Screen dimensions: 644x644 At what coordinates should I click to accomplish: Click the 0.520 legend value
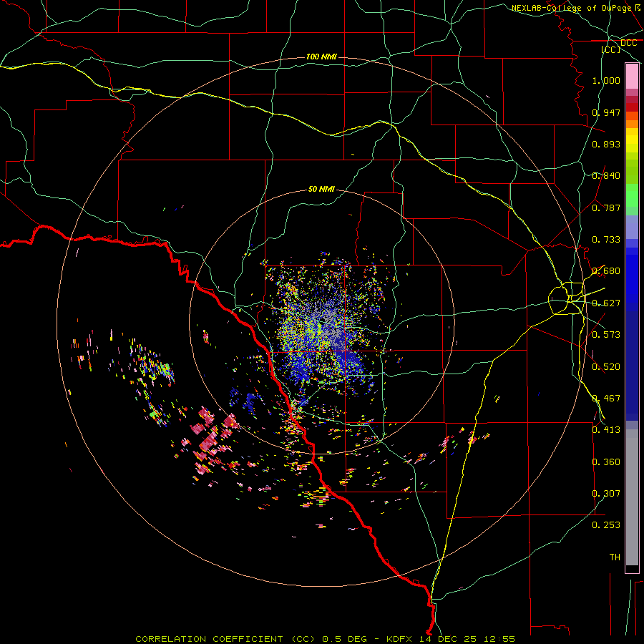tap(606, 367)
